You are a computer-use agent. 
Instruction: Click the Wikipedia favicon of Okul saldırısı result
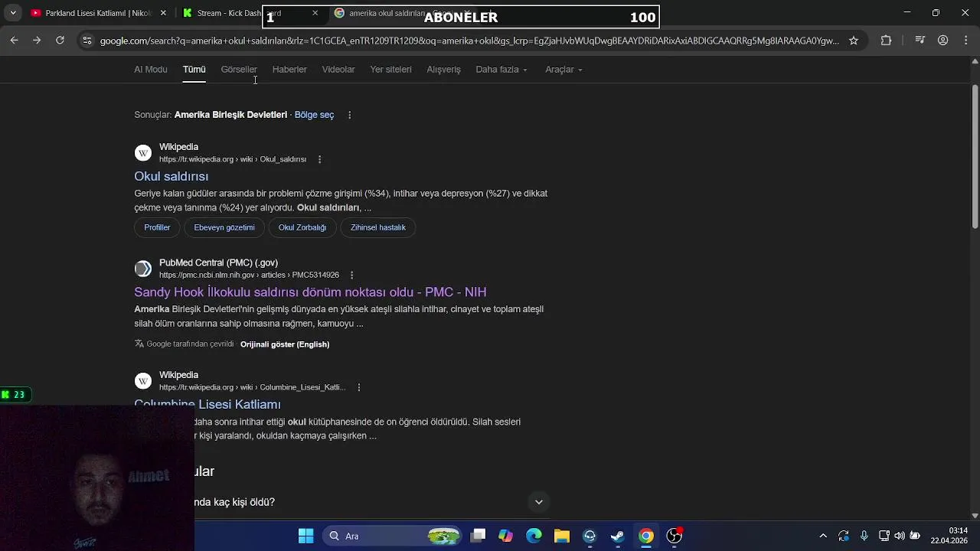(143, 153)
